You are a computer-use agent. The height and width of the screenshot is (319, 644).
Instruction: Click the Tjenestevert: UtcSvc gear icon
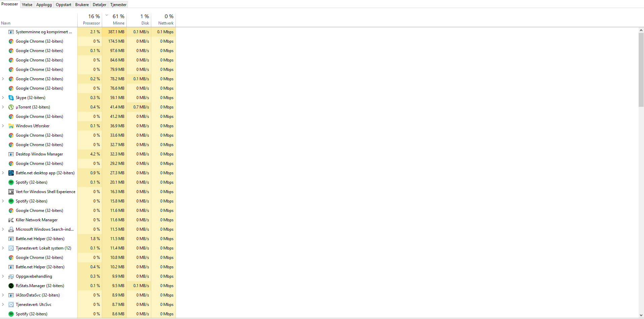pyautogui.click(x=11, y=305)
